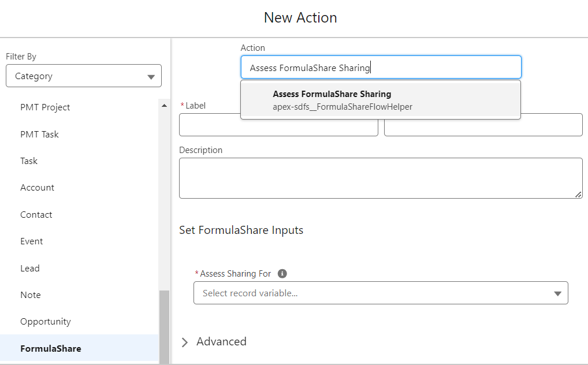Open the Category filter combo box
This screenshot has height=365, width=588.
pyautogui.click(x=84, y=76)
